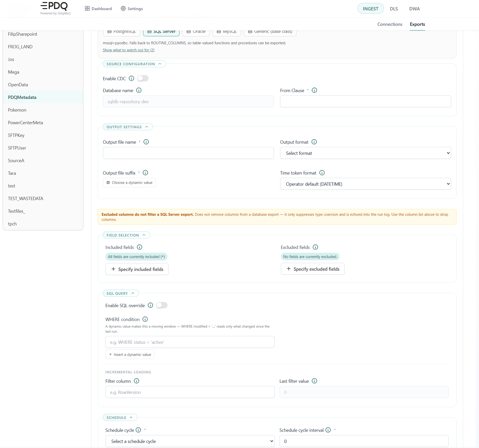This screenshot has width=479, height=448.
Task: Toggle the Enable CDC switch
Action: click(143, 78)
